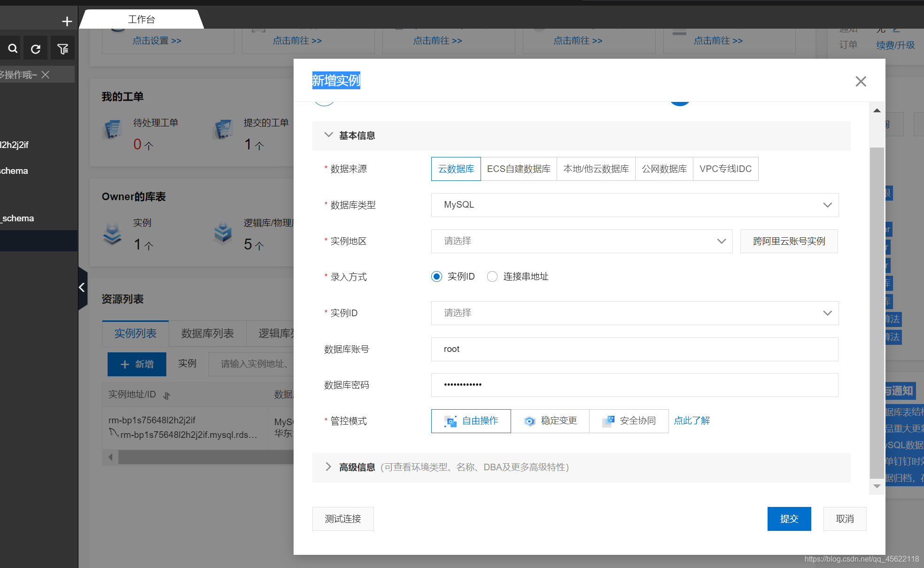Viewport: 924px width, 568px height.
Task: Click the 测试连接 button
Action: (x=343, y=519)
